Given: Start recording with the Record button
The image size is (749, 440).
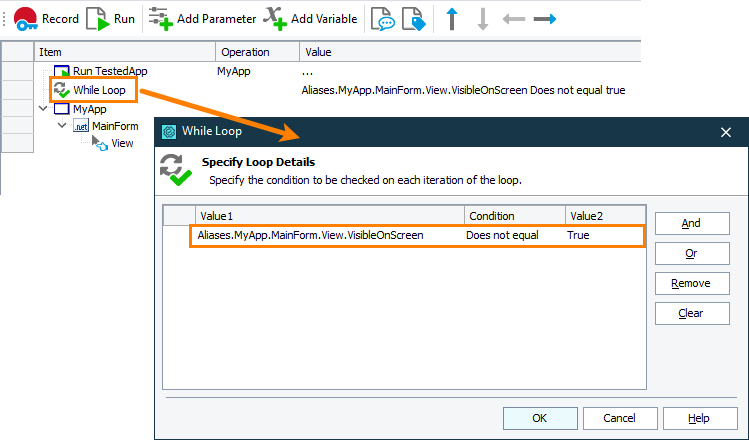Looking at the screenshot, I should pos(47,18).
